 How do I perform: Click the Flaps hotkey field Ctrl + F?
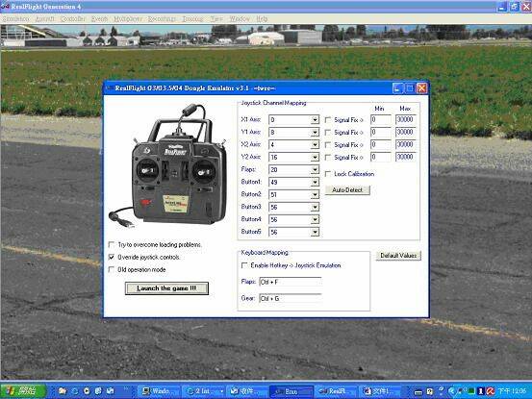tap(291, 282)
